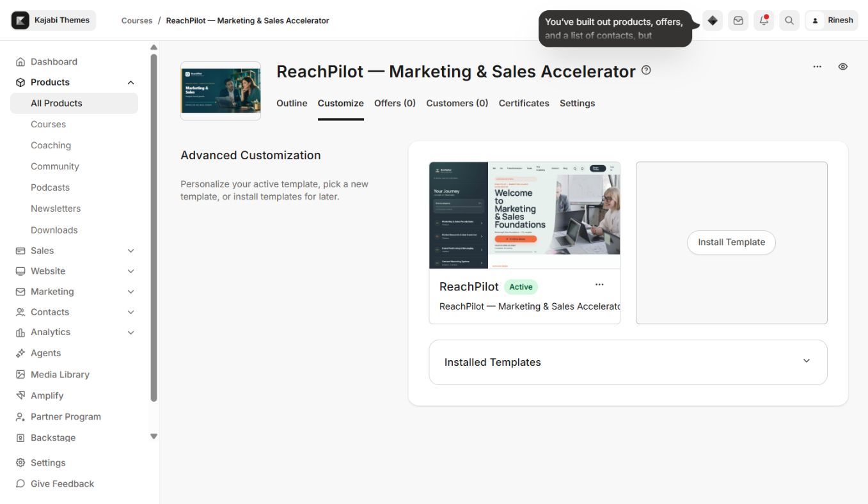The height and width of the screenshot is (504, 868).
Task: Open Coaching in the sidebar
Action: pyautogui.click(x=51, y=146)
